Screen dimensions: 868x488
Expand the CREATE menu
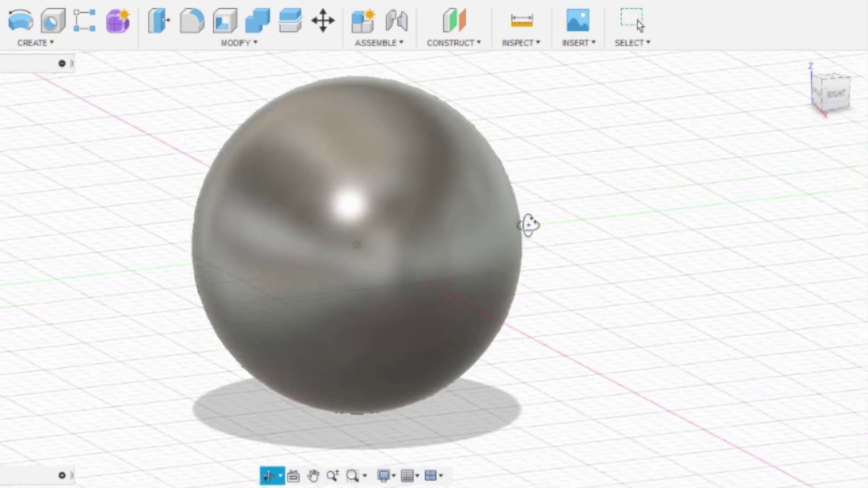(36, 43)
